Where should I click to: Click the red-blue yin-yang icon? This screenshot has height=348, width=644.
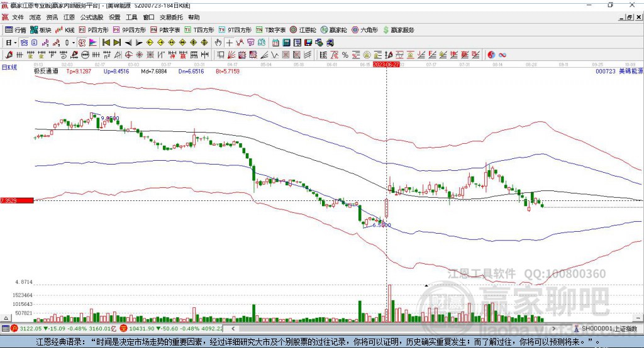tap(491, 55)
